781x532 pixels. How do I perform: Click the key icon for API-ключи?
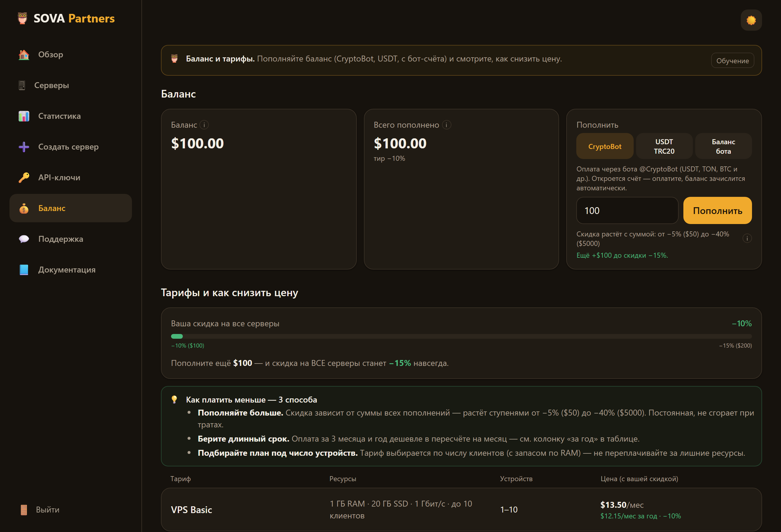24,178
